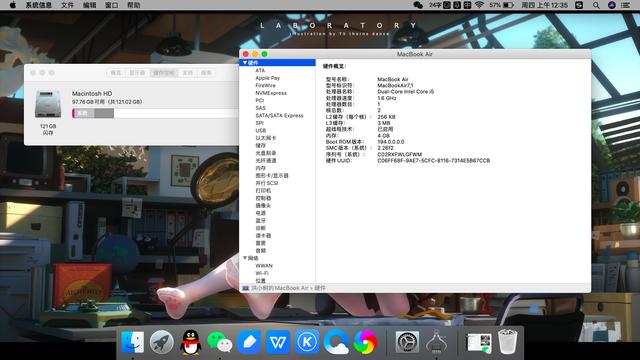Open the 窗口 menu
This screenshot has height=360, width=640.
pyautogui.click(x=111, y=5)
